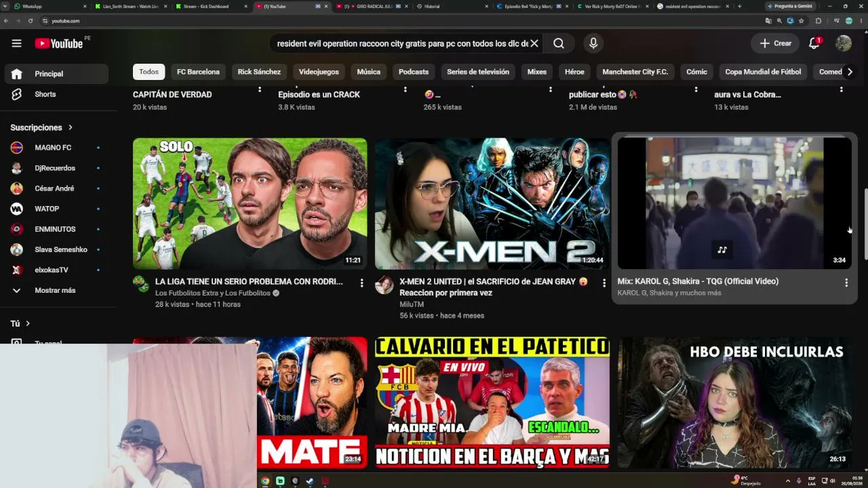The image size is (868, 488).
Task: Click Mix: KAROL G, Shakira title
Action: click(x=698, y=281)
